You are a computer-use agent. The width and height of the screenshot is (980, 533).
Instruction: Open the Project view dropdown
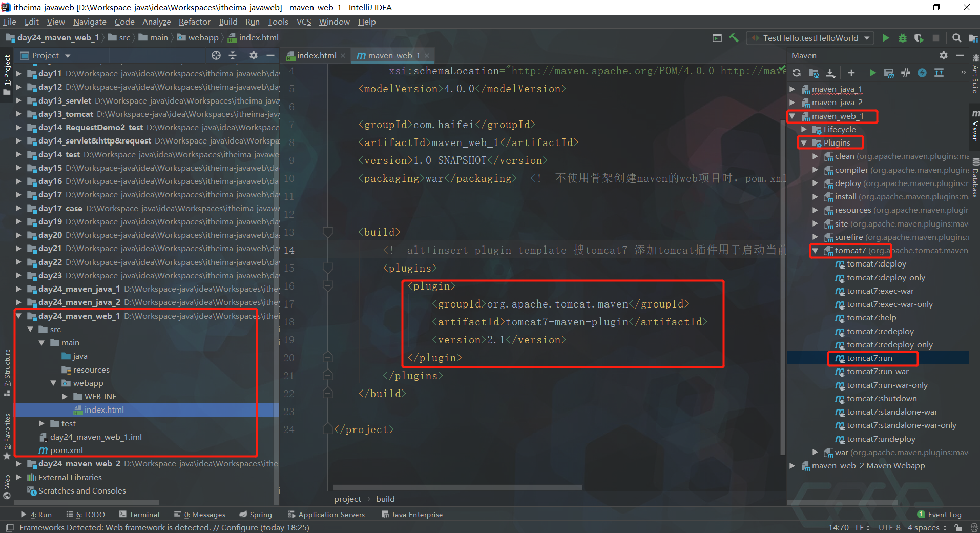coord(68,56)
